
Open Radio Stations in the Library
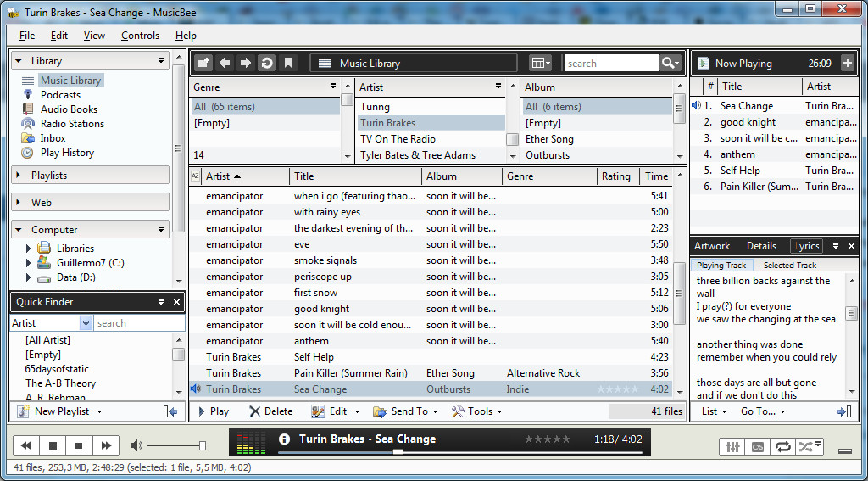click(72, 124)
